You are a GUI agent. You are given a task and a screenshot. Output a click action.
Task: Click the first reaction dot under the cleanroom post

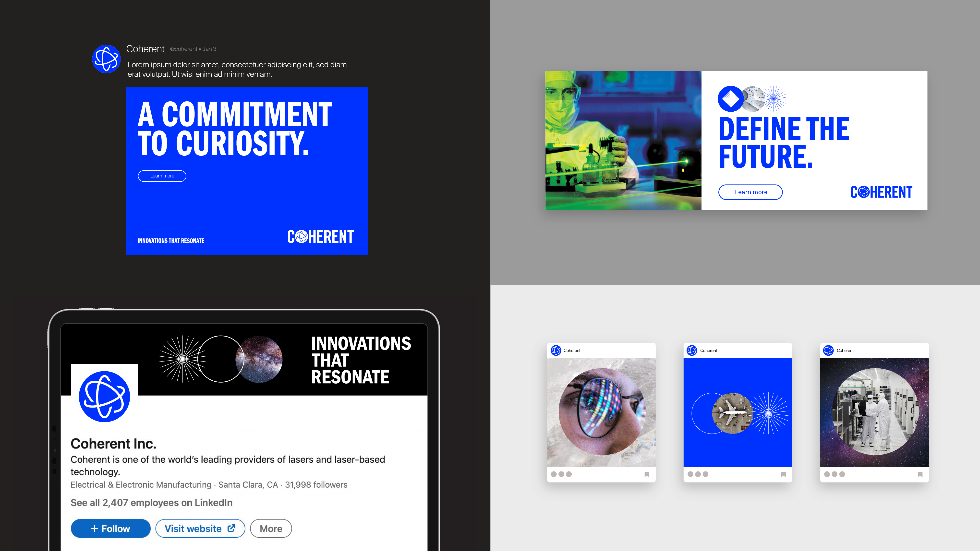click(x=827, y=474)
